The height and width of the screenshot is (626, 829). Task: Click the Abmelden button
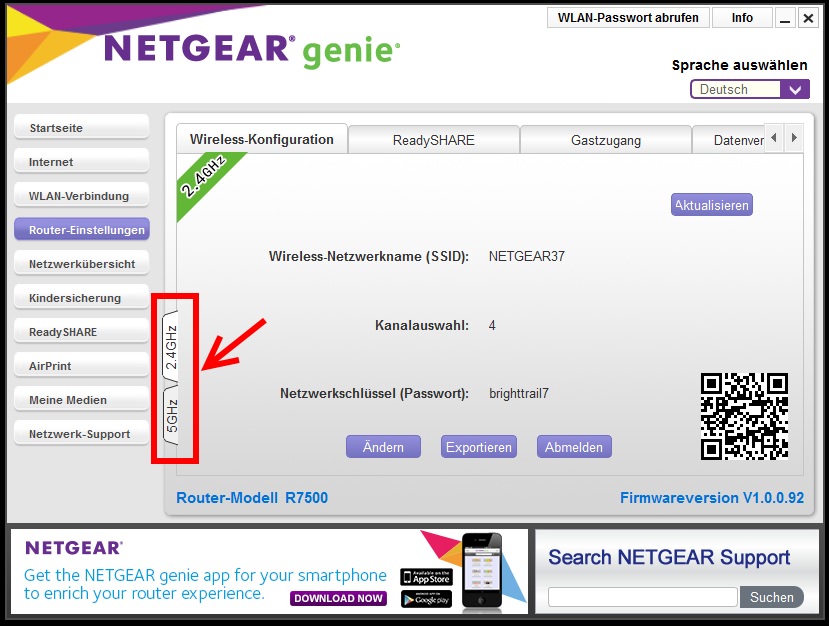[x=574, y=447]
